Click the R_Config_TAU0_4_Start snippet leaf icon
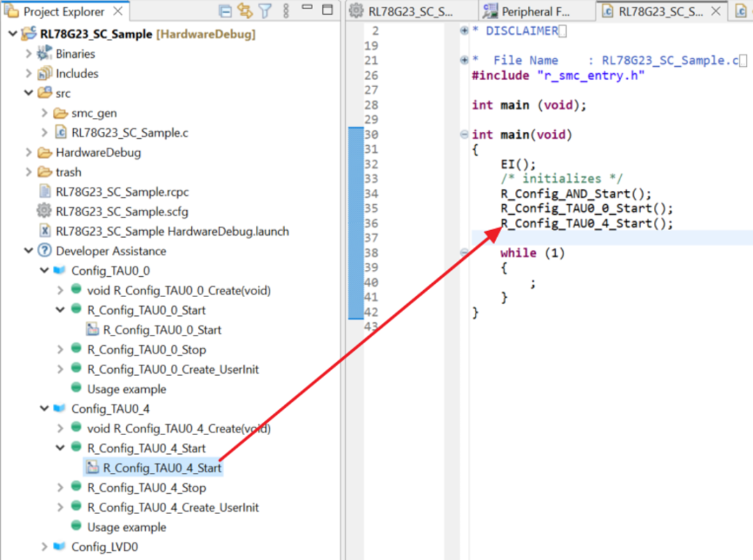This screenshot has width=753, height=560. (x=92, y=467)
